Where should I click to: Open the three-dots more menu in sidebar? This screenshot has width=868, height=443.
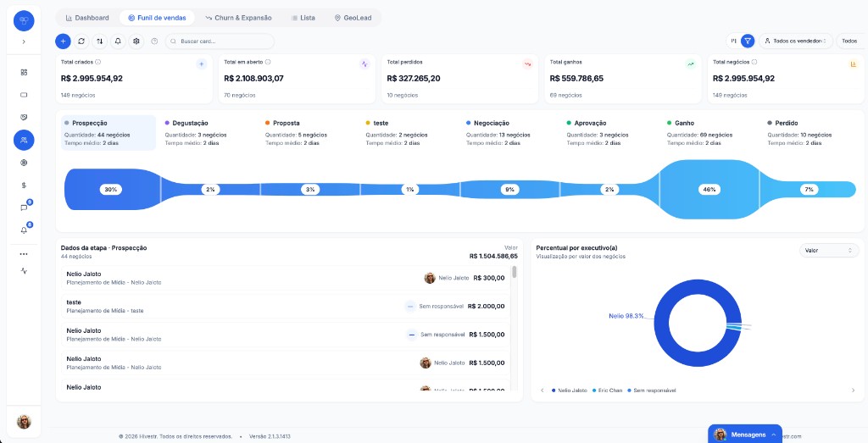[x=24, y=254]
